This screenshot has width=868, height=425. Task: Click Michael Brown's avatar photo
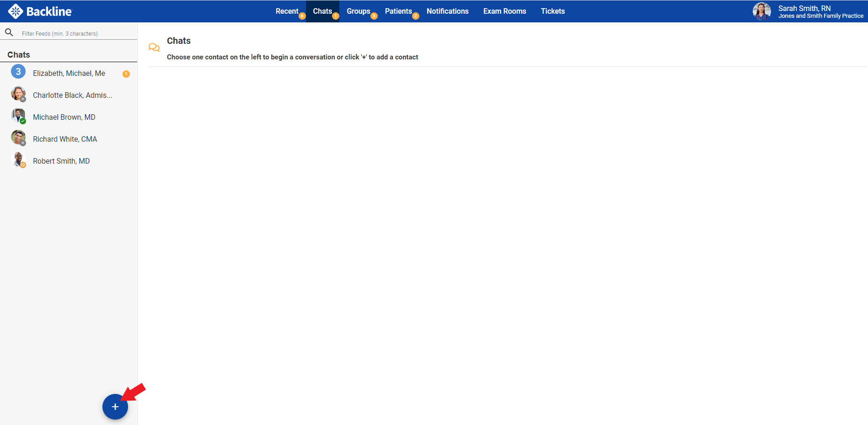(18, 116)
